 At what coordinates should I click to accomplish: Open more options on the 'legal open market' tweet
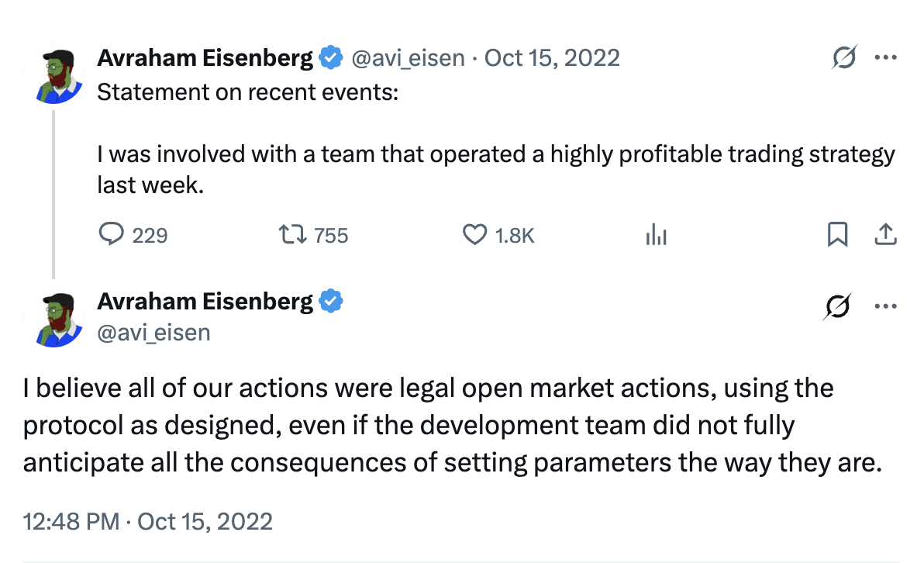point(885,306)
